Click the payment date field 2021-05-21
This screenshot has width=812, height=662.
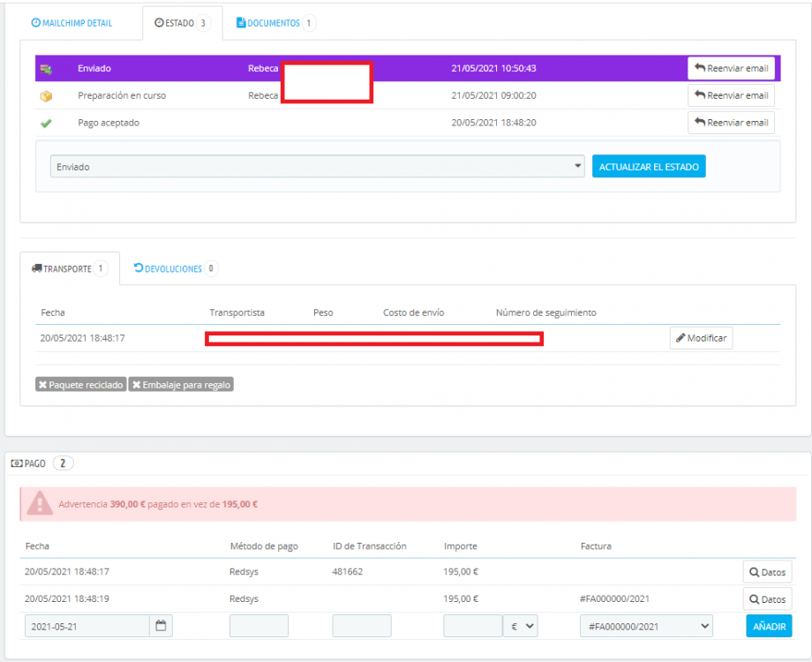87,627
